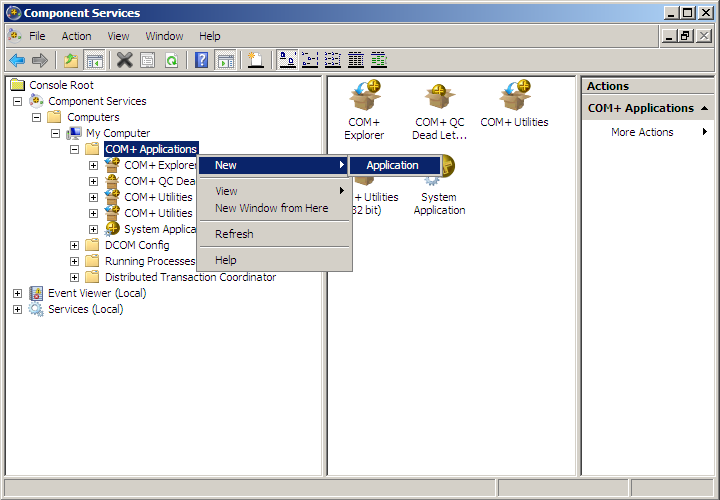
Task: Collapse the Component Services tree node
Action: 17,101
